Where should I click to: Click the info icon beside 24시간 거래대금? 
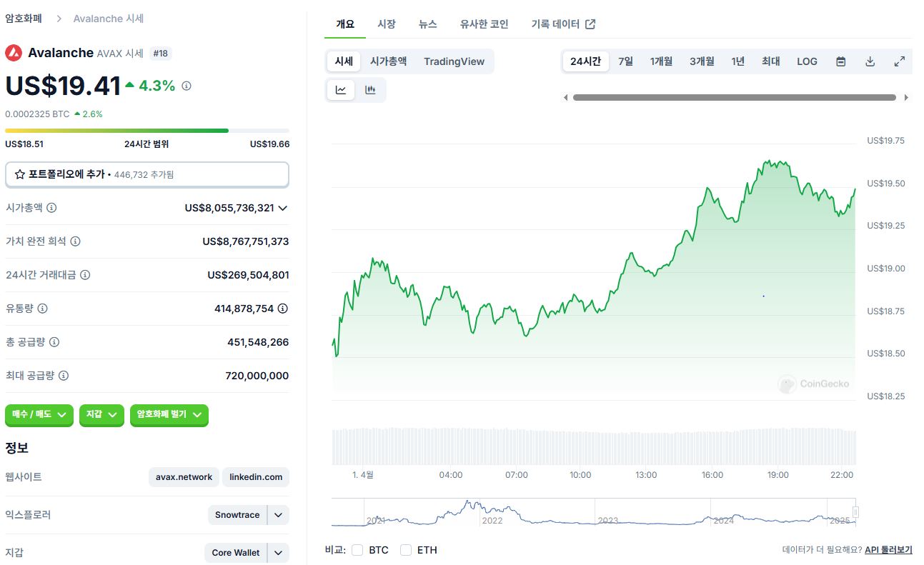(86, 275)
